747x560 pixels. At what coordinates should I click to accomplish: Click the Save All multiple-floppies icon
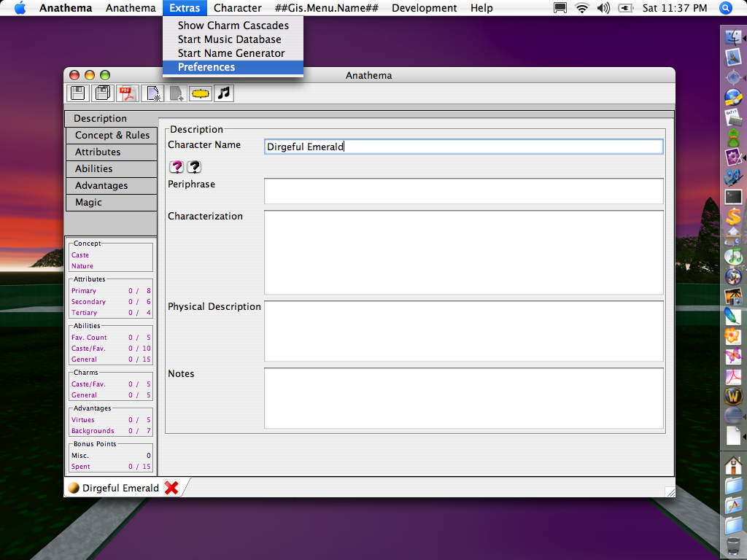102,93
